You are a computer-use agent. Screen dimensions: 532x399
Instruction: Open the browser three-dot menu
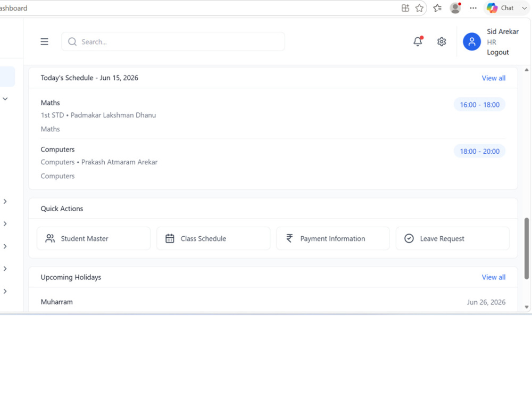point(473,8)
